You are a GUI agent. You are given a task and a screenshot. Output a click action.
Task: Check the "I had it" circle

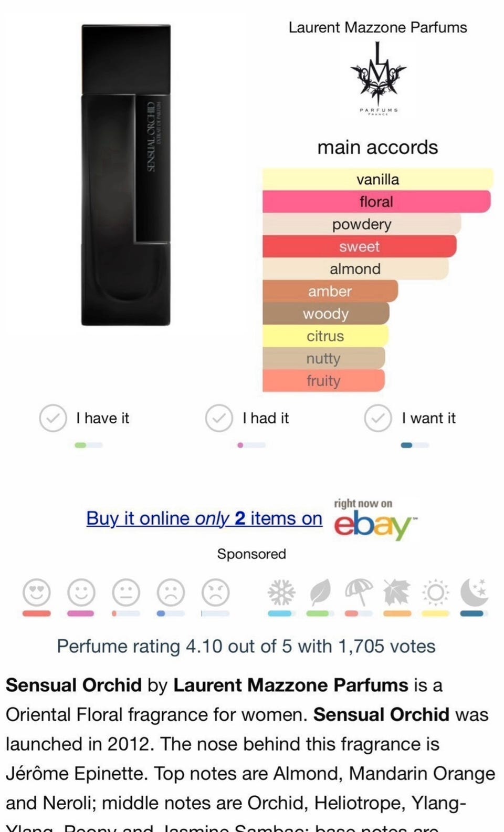(219, 418)
